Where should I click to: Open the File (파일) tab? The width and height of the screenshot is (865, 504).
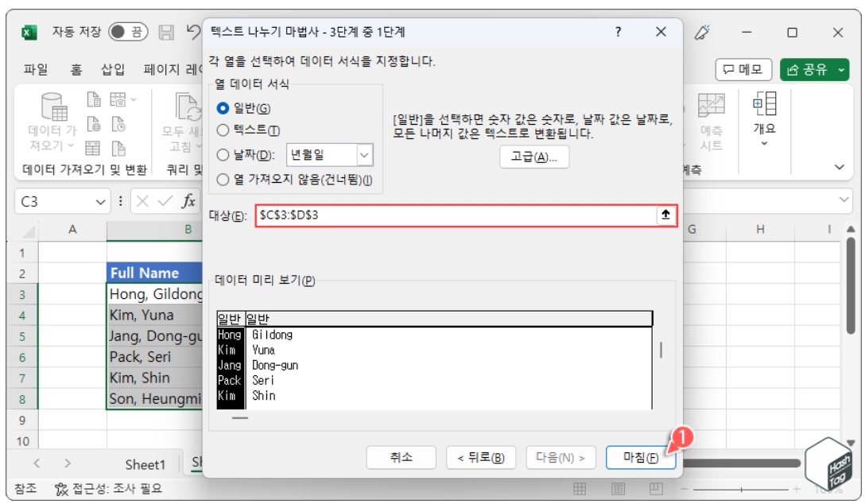[x=36, y=69]
